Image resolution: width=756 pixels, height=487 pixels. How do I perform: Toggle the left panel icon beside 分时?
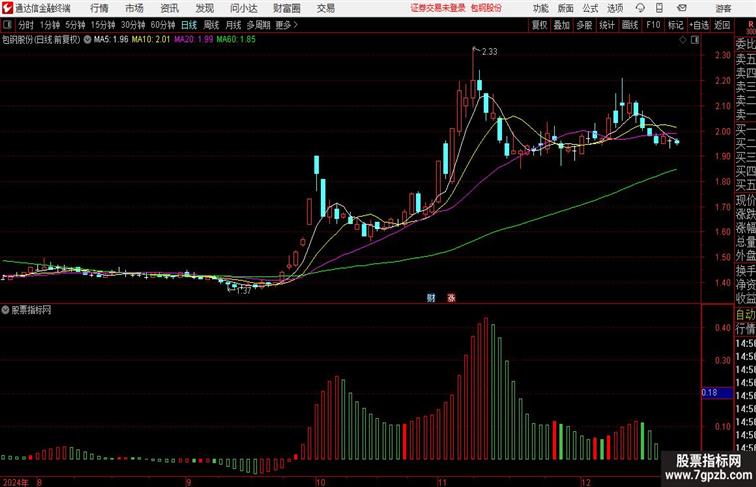click(x=7, y=25)
